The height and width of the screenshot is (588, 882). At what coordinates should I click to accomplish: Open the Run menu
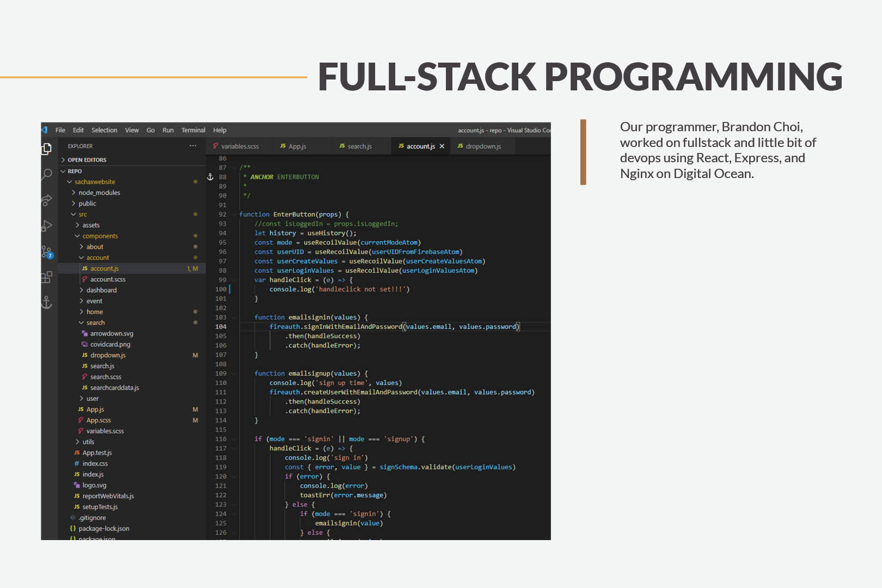pos(168,130)
